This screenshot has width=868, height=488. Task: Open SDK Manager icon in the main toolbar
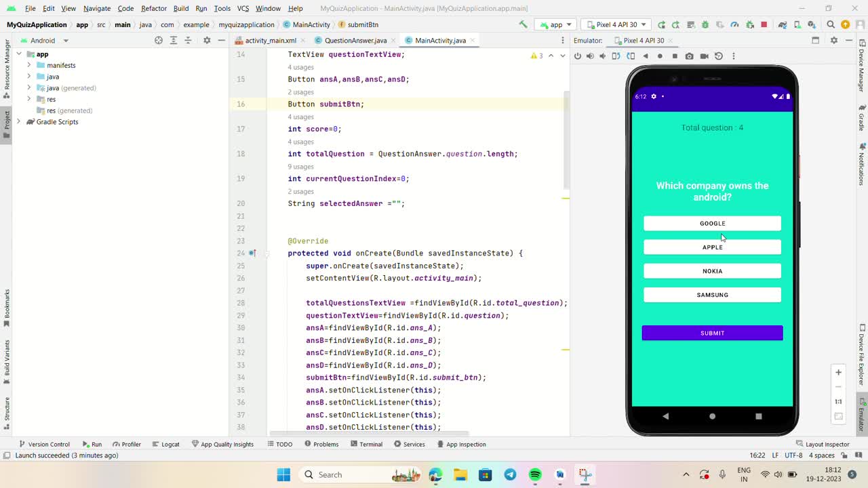coord(812,24)
